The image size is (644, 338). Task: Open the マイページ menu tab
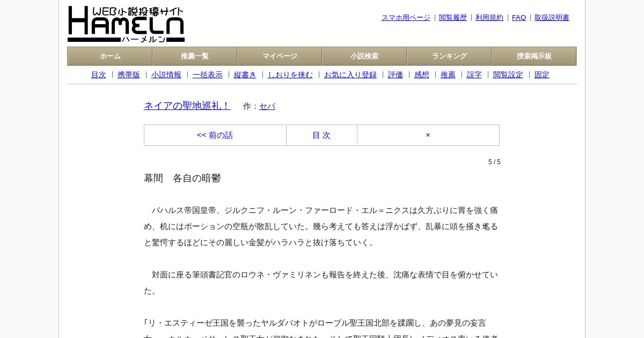click(280, 56)
